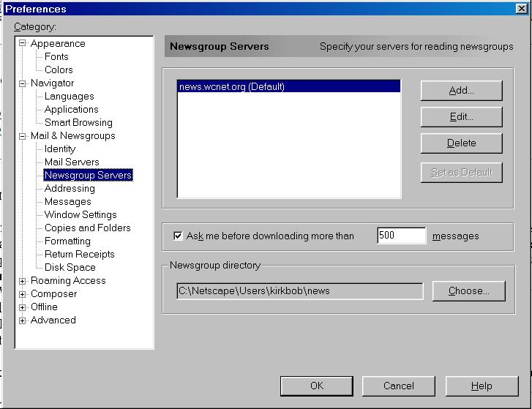
Task: Collapse the Mail & Newsgroups tree node
Action: 23,136
